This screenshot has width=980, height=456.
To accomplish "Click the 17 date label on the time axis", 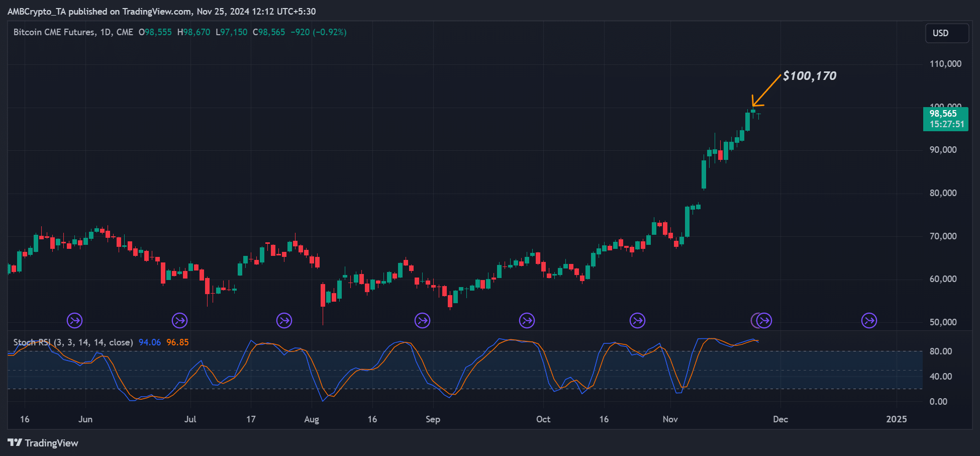I will click(251, 419).
